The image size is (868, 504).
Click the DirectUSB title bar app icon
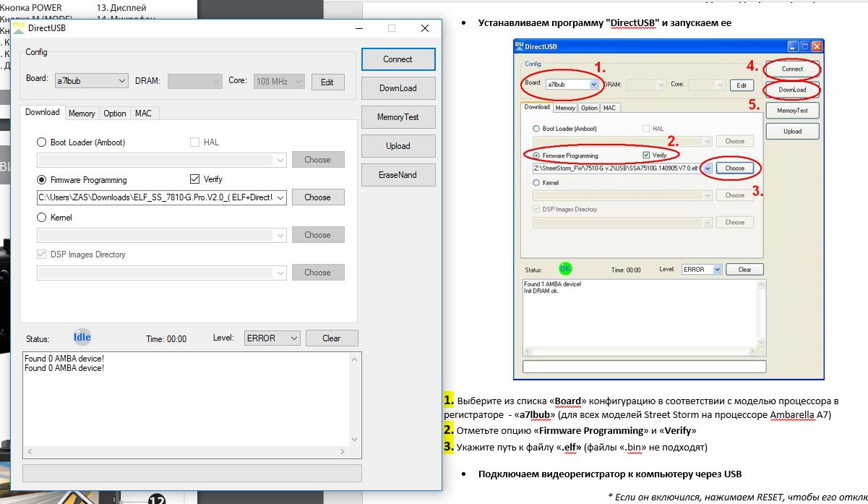(16, 28)
